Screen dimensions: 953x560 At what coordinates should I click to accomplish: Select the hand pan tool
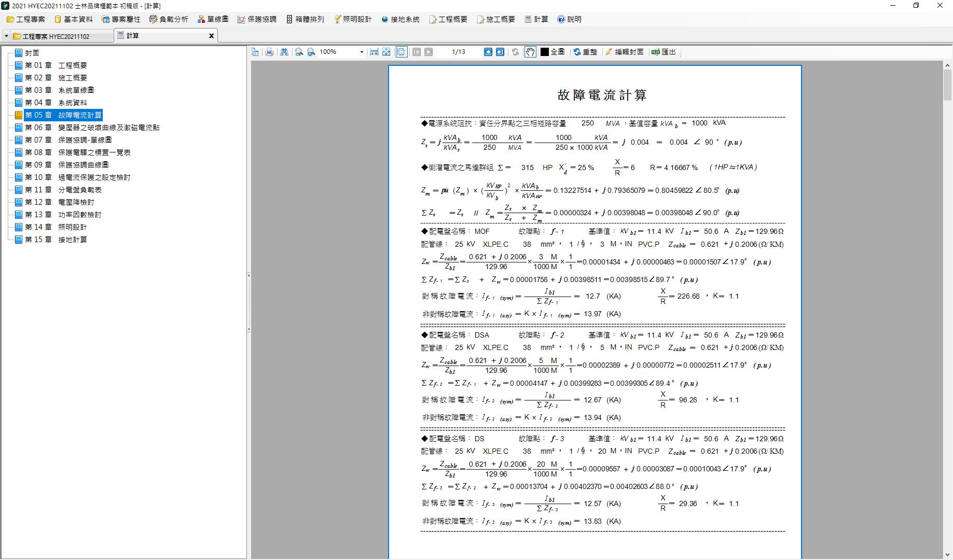click(x=530, y=52)
